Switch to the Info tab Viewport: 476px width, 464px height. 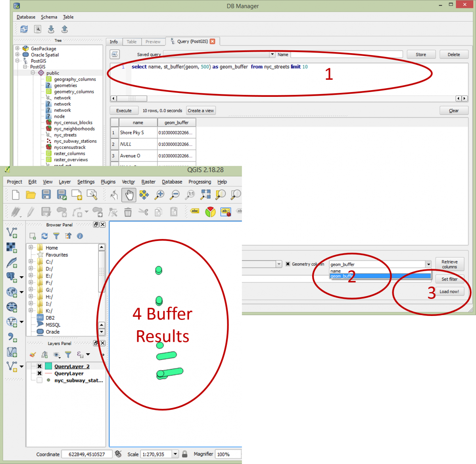coord(114,42)
